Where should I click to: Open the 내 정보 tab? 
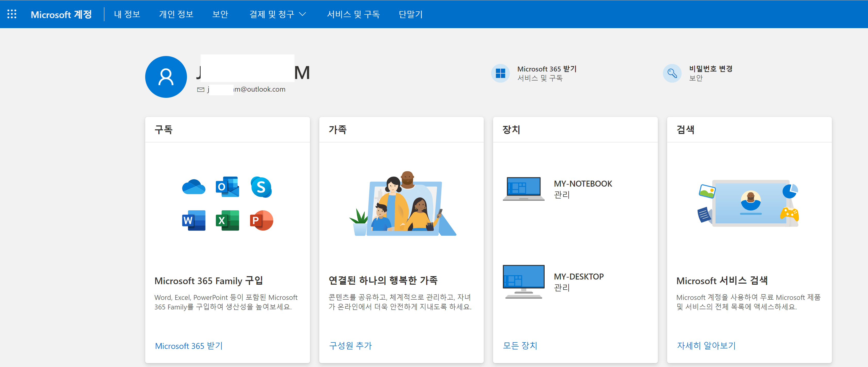(x=127, y=14)
